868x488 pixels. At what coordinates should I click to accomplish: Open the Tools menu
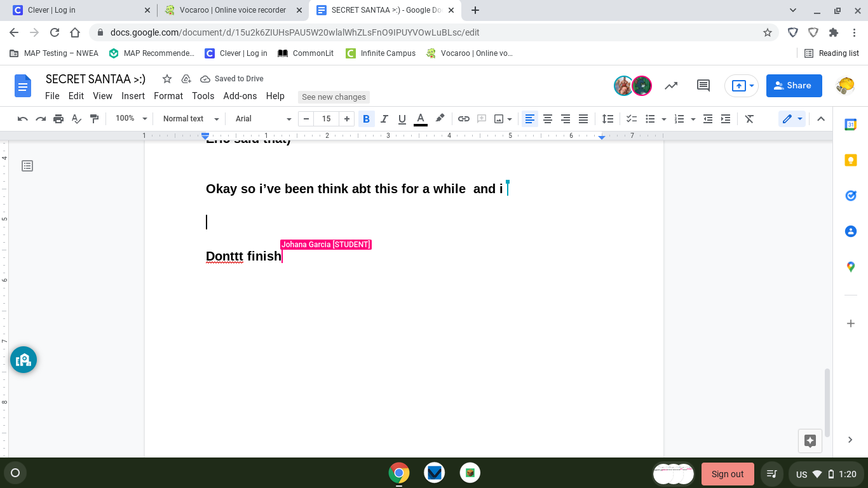203,96
